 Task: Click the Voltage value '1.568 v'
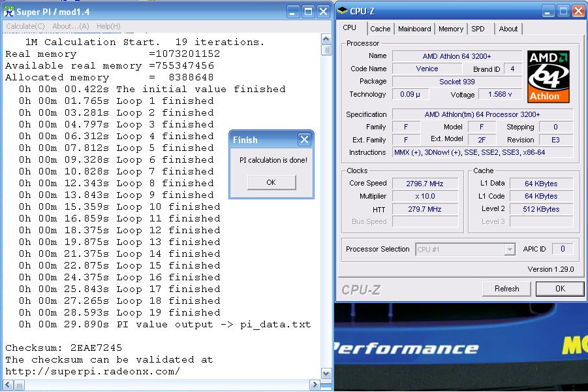(500, 94)
